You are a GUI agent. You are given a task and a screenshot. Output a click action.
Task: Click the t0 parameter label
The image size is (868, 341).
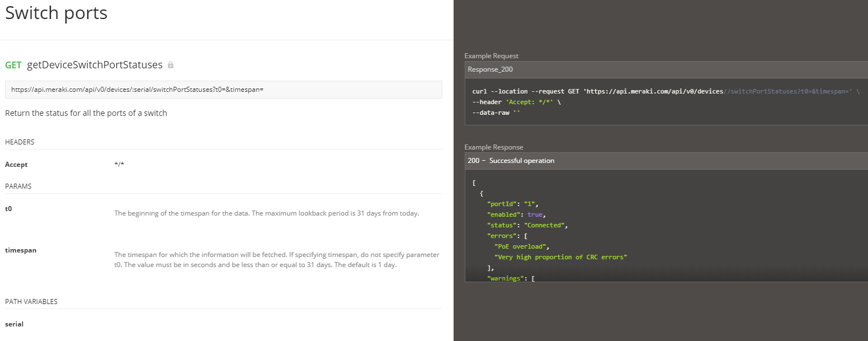[x=8, y=208]
